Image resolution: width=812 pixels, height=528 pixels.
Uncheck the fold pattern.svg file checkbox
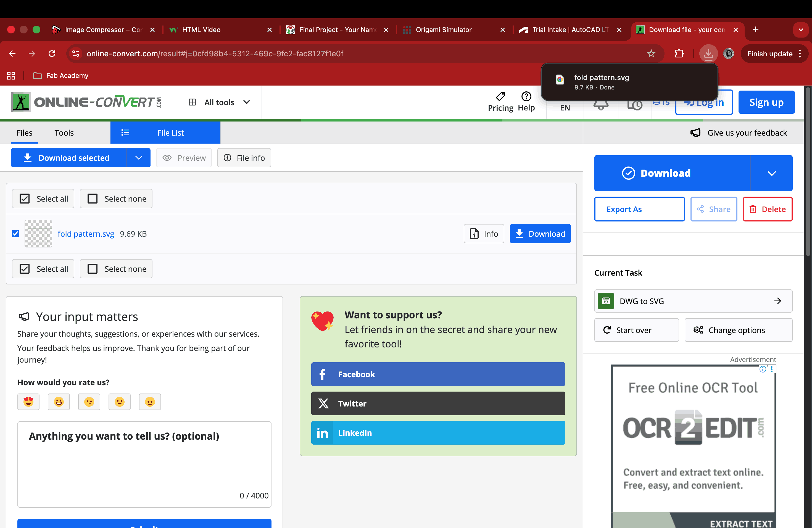coord(15,234)
